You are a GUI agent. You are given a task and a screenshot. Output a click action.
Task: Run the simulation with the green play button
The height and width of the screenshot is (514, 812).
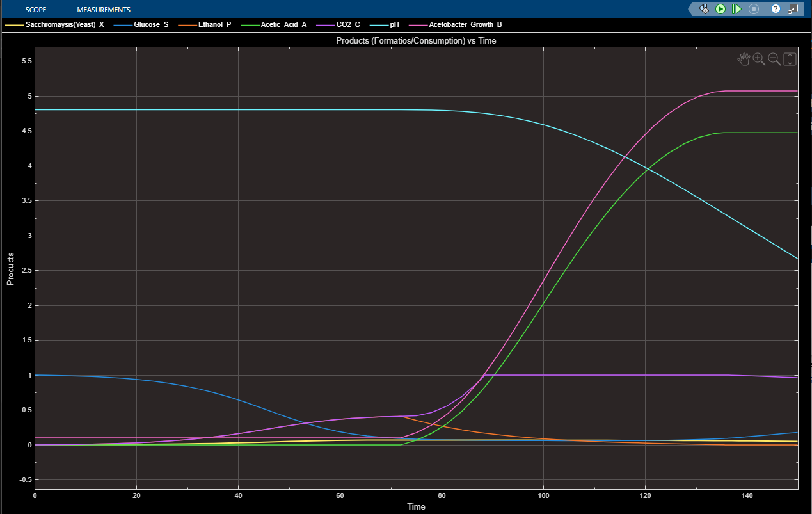720,9
